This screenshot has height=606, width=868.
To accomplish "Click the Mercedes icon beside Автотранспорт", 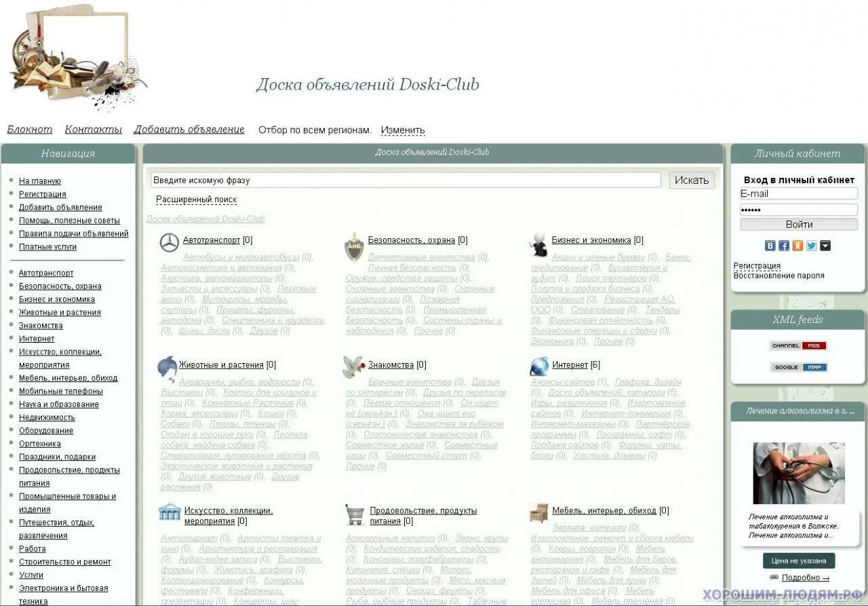I will [x=170, y=242].
